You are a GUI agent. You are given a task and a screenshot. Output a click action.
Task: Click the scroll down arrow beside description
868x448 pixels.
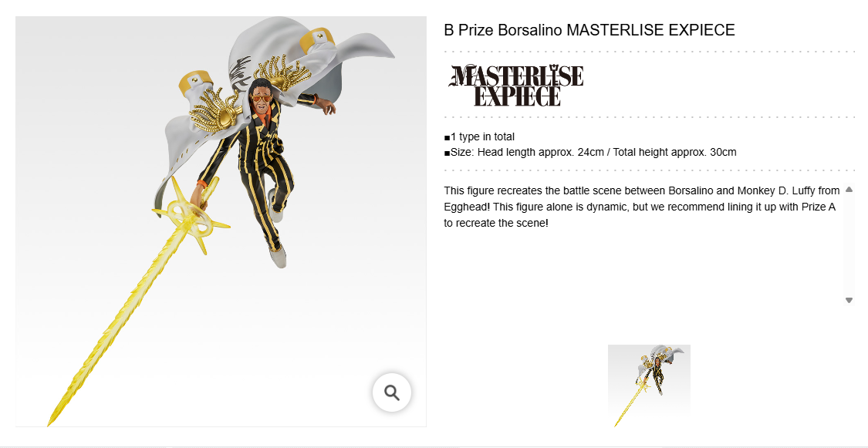849,300
